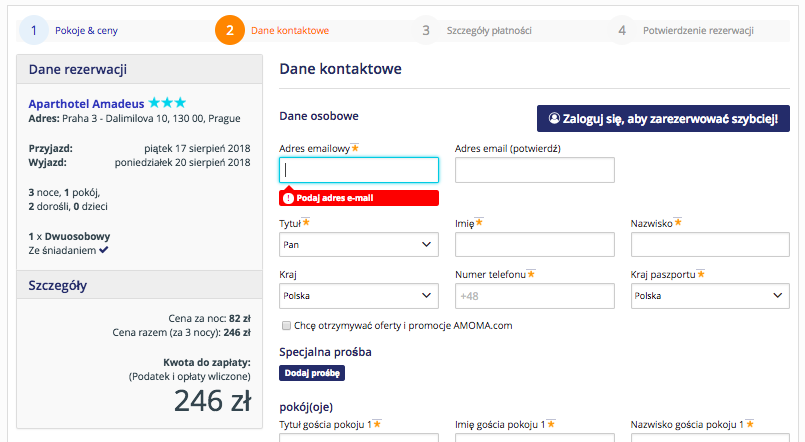Go to Pokoje & ceny step tab
805x442 pixels.
[86, 31]
